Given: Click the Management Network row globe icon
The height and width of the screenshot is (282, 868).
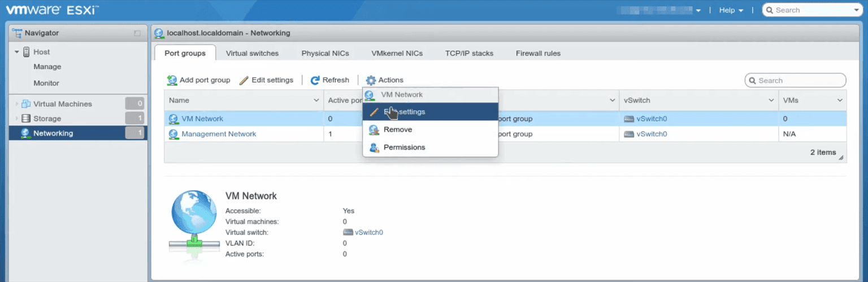Looking at the screenshot, I should coord(174,135).
